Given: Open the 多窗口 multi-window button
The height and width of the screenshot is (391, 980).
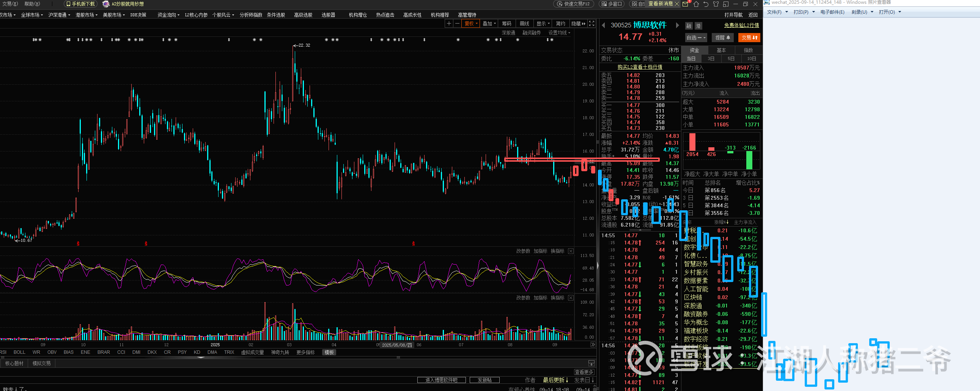Looking at the screenshot, I should click(x=612, y=4).
